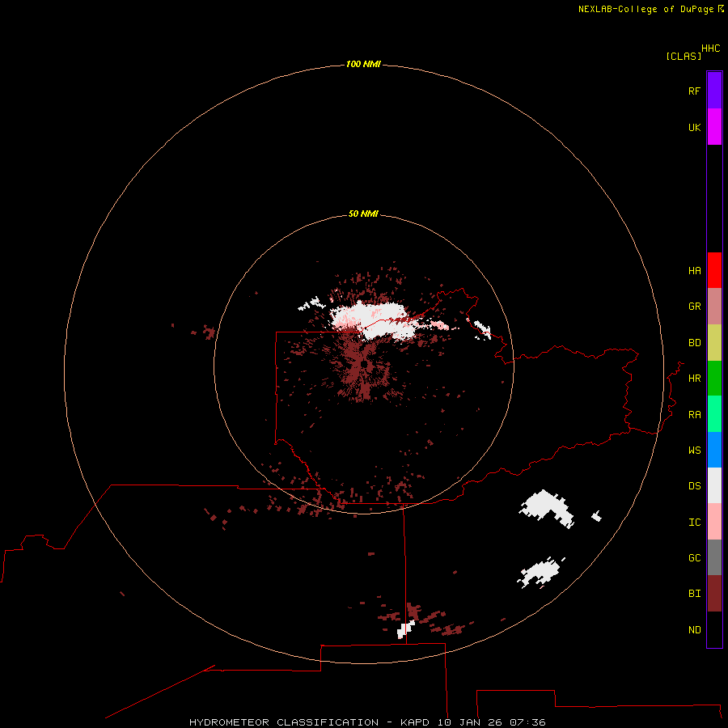Click the RF legend label
728x728 pixels.
[x=694, y=91]
